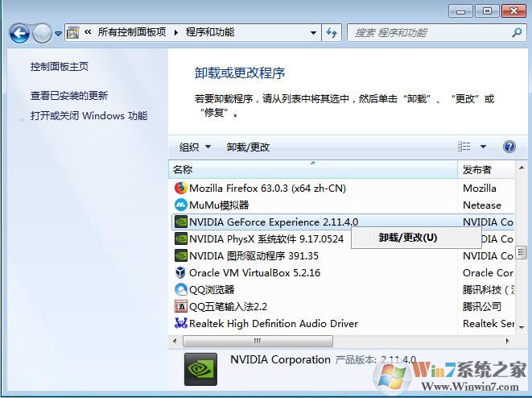Expand breadcrumb arrow after 所有控制面板项
Viewport: 532px width, 398px height.
click(x=175, y=32)
